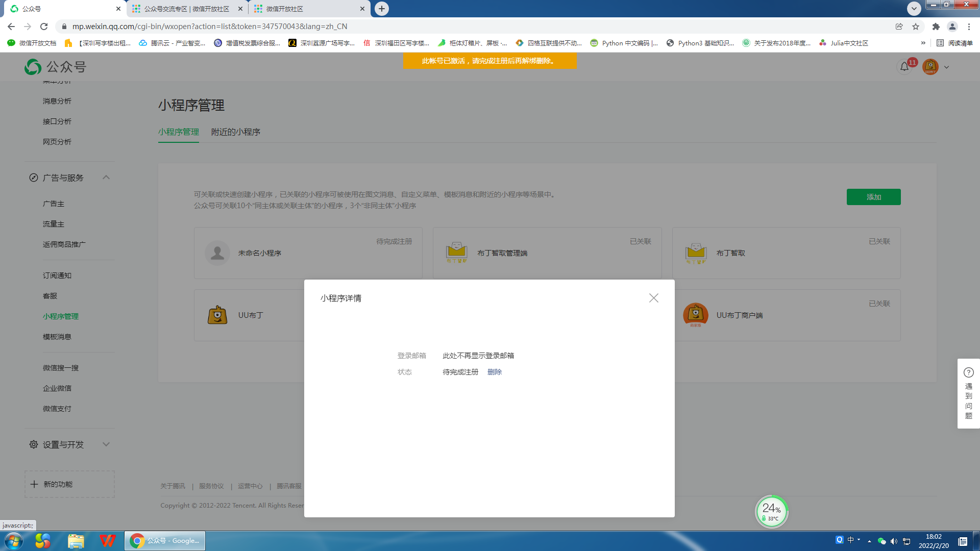Open the 遇到问题 help icon
The height and width of the screenshot is (551, 980).
pyautogui.click(x=968, y=372)
